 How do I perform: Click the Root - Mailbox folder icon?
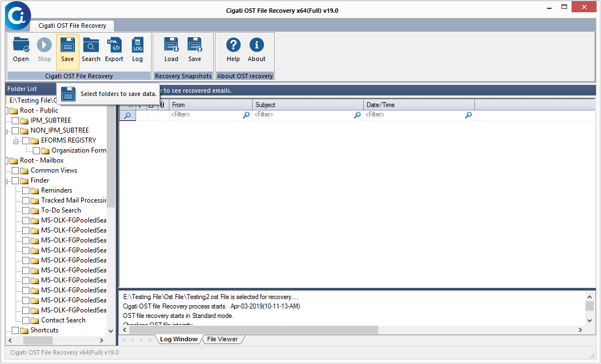[x=14, y=161]
